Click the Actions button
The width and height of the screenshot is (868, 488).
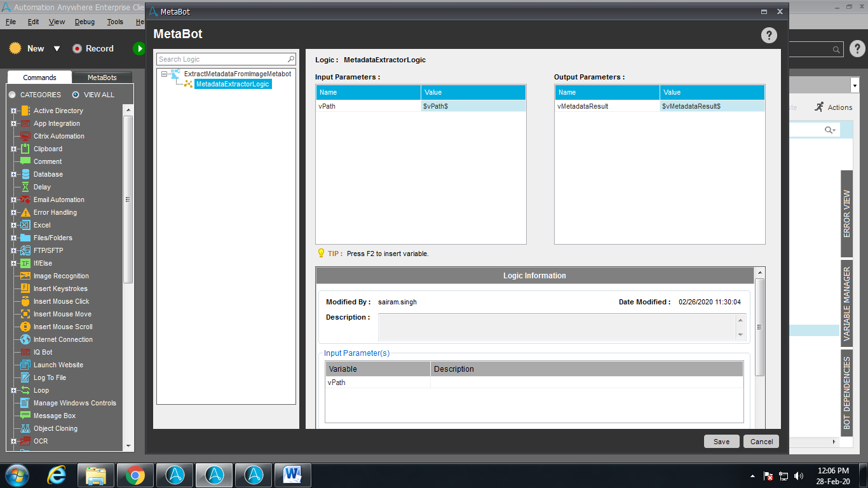point(833,107)
